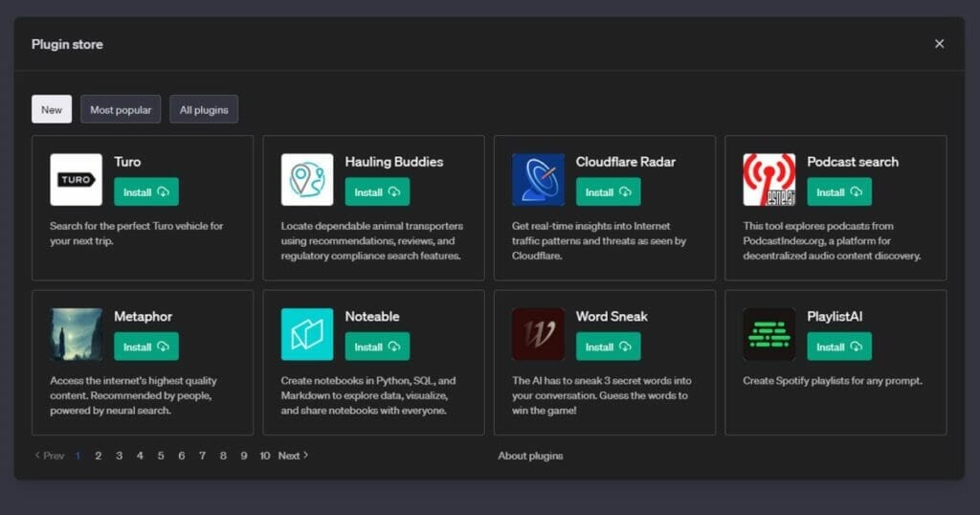Close the Plugin store dialog

940,44
